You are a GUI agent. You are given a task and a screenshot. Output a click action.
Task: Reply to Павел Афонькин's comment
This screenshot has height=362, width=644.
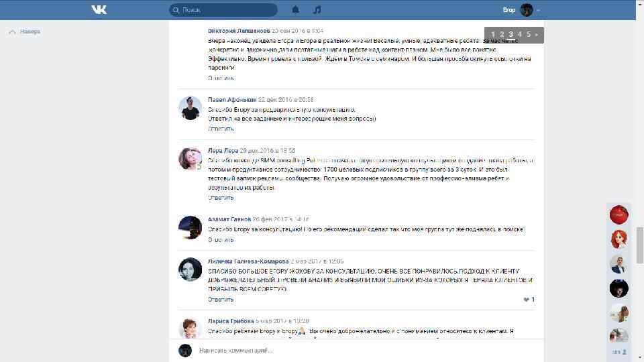pyautogui.click(x=221, y=129)
